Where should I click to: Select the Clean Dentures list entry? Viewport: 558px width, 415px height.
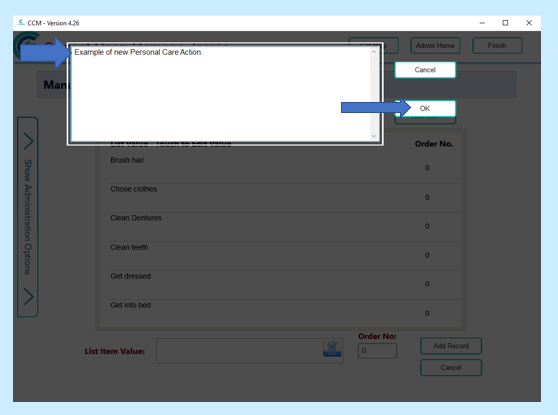coord(136,218)
